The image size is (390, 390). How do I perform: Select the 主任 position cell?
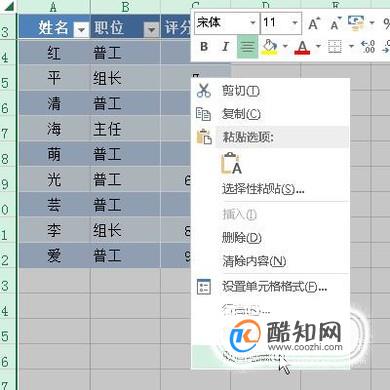[125, 129]
